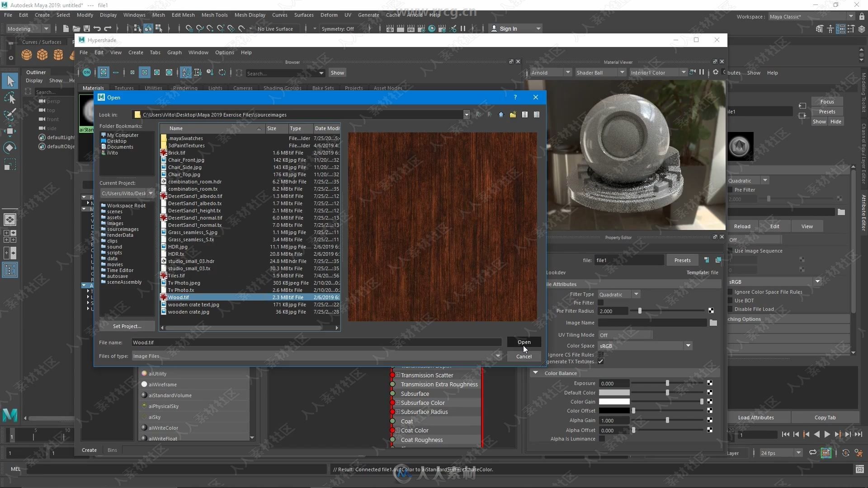
Task: Open the Modeling menu set dropdown
Action: pyautogui.click(x=28, y=28)
